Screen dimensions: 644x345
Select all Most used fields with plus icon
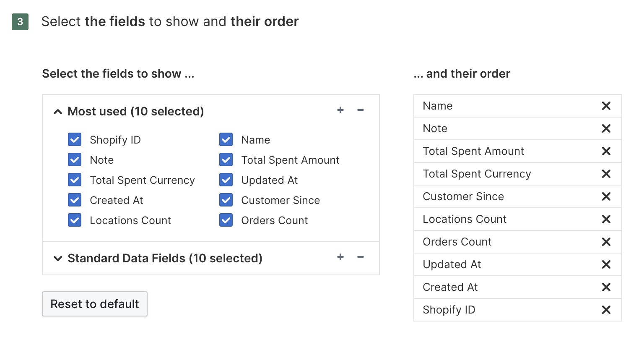(340, 110)
